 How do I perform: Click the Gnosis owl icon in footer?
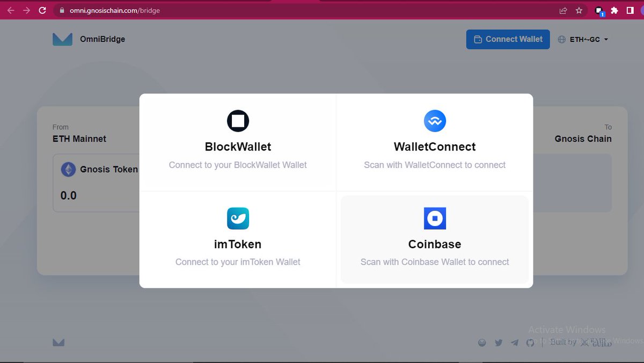[482, 343]
